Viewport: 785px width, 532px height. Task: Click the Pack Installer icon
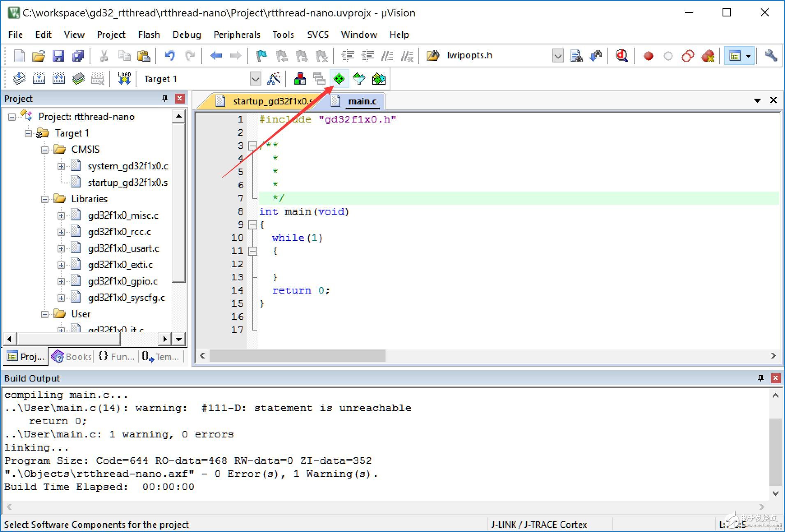pyautogui.click(x=379, y=79)
